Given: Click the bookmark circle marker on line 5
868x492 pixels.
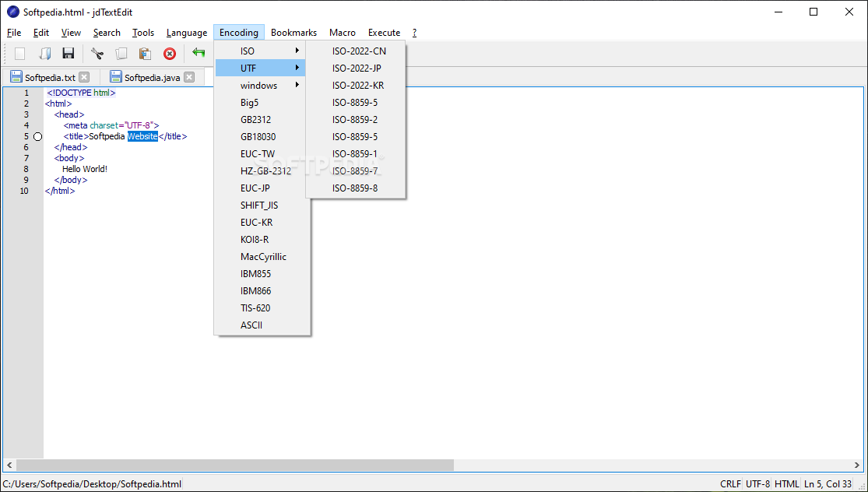Looking at the screenshot, I should 37,136.
